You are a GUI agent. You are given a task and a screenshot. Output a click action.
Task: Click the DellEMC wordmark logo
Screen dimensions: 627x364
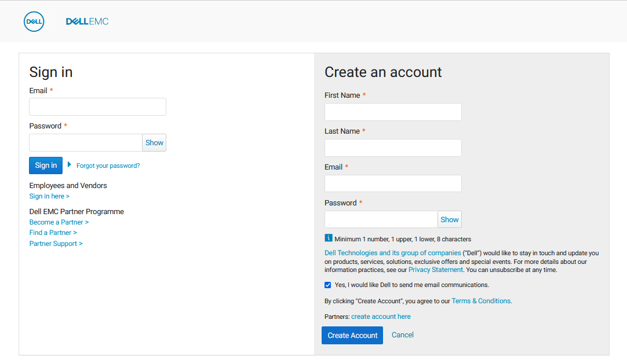87,21
